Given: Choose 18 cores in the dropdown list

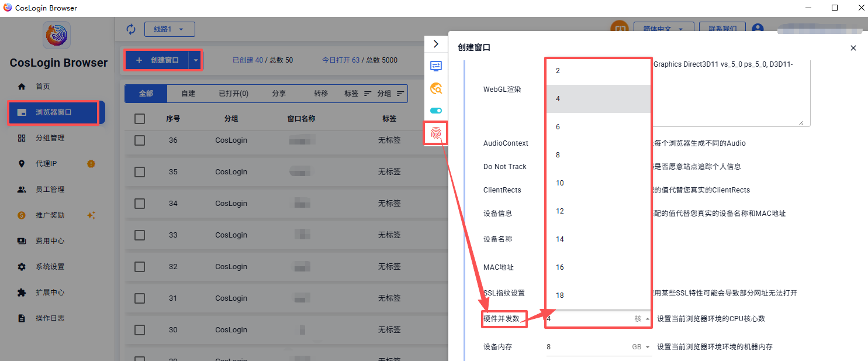Looking at the screenshot, I should [599, 295].
